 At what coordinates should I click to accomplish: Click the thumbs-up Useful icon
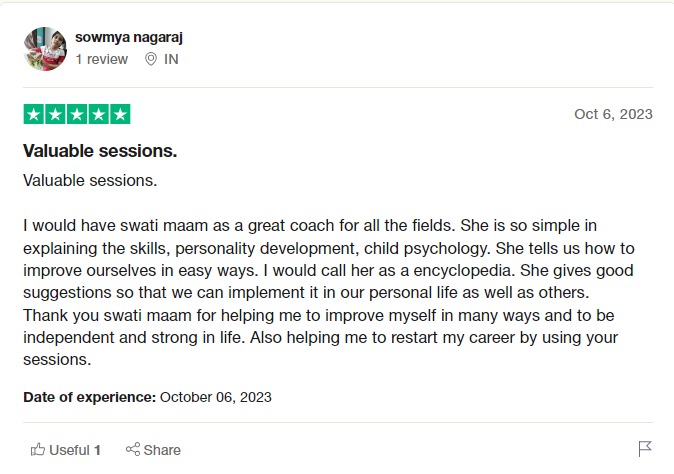click(x=38, y=450)
